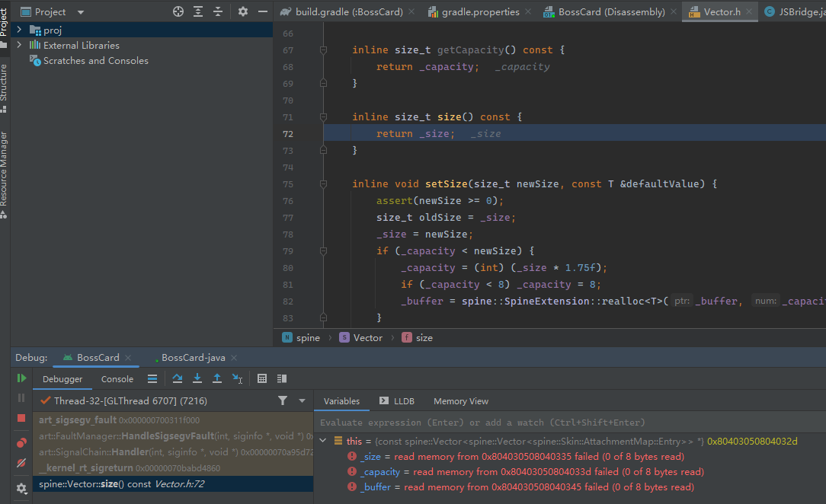
Task: Select art_sigsegv_fault stack frame
Action: (x=78, y=419)
